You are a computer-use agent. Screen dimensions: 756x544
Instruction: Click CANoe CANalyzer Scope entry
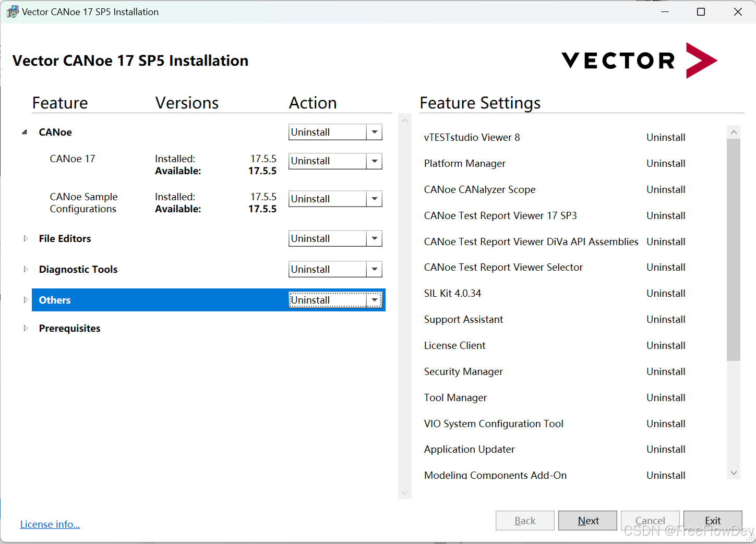tap(479, 189)
